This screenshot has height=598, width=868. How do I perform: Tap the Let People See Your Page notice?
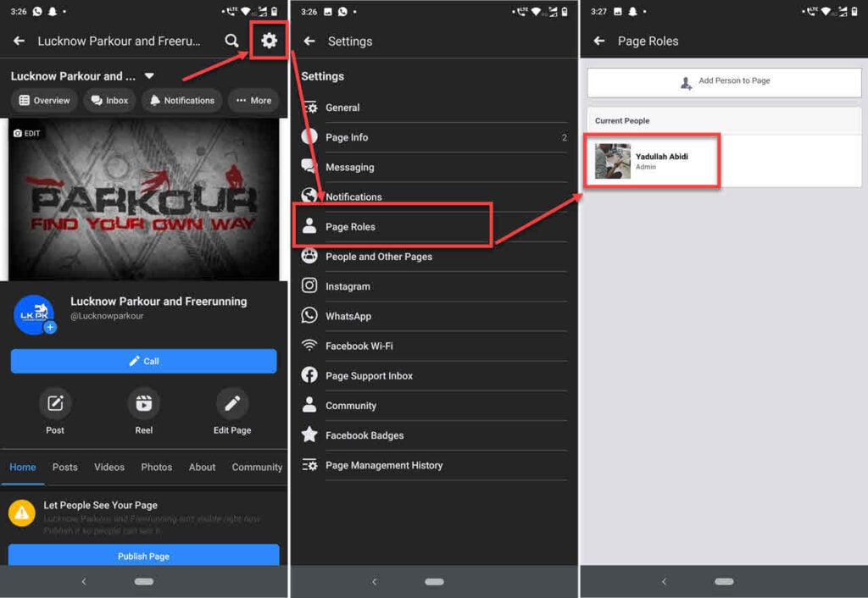[144, 518]
